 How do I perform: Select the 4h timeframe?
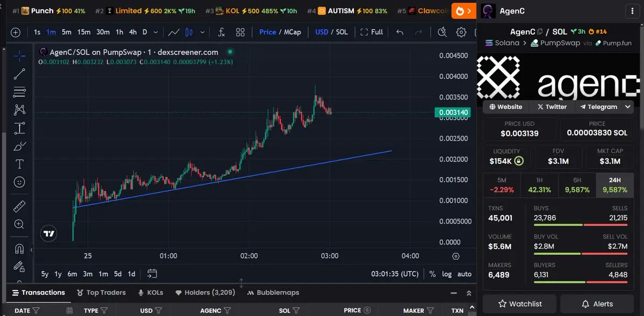[x=133, y=32]
